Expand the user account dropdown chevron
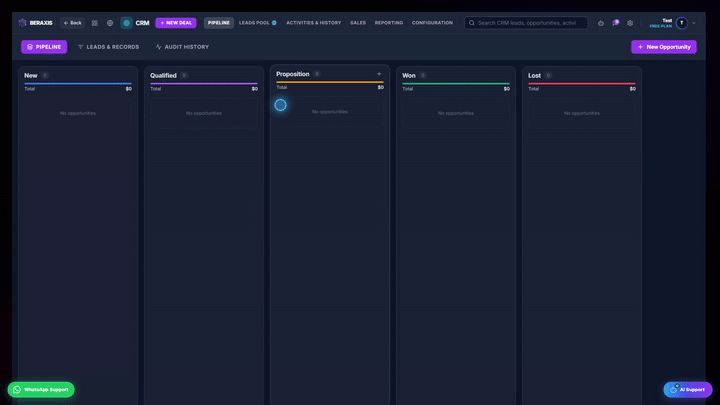This screenshot has width=720, height=405. point(694,23)
